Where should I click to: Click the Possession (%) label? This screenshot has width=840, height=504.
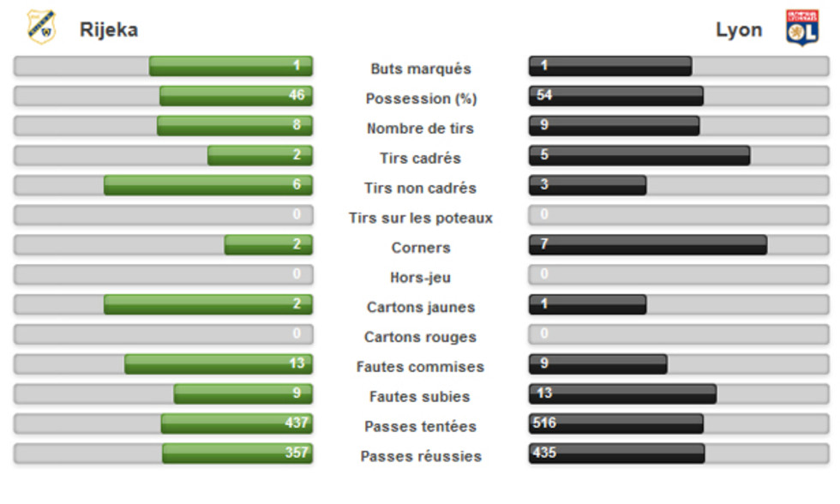click(421, 99)
